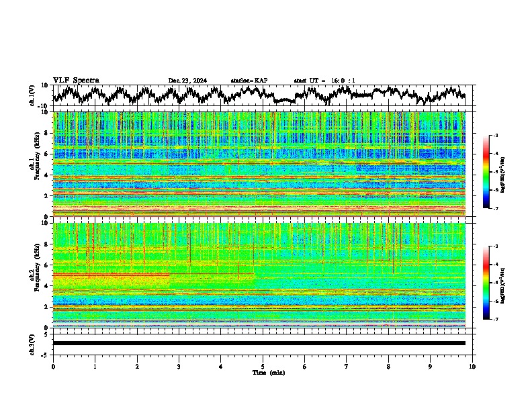The image size is (532, 411).
Task: Click the ch.1 spectrogram color scale bar
Action: click(486, 172)
